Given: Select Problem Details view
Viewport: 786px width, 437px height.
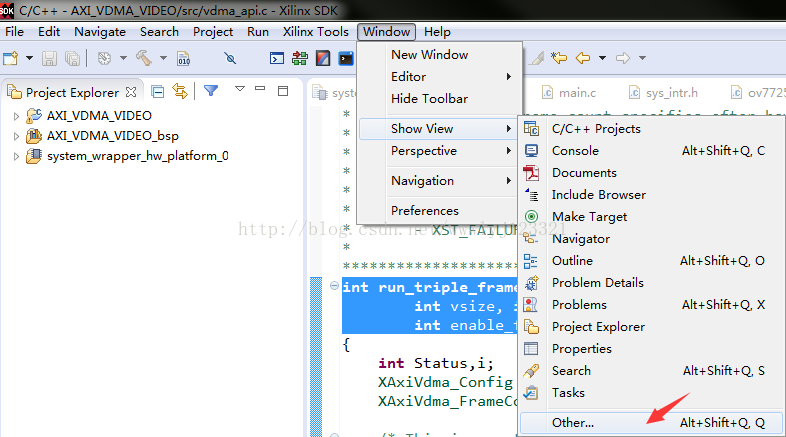Looking at the screenshot, I should click(651, 283).
